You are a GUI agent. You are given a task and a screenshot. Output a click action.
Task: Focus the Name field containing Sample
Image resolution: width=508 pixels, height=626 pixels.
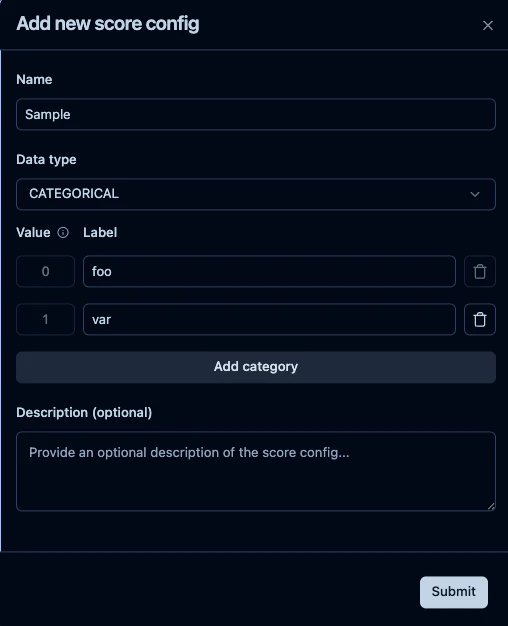click(256, 115)
